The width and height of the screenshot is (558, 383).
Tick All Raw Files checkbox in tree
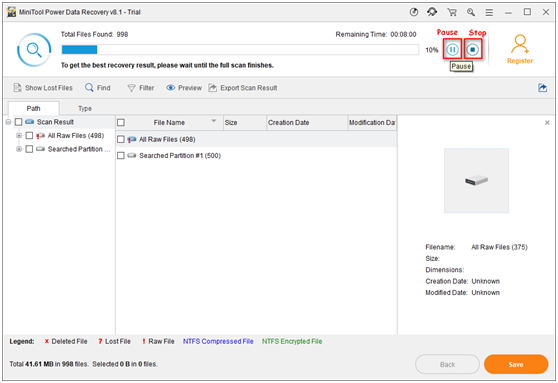29,136
